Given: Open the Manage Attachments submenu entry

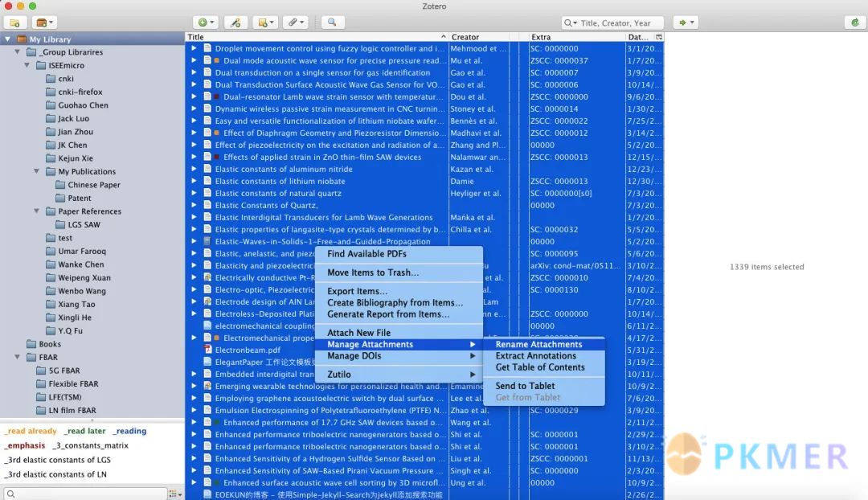Looking at the screenshot, I should click(399, 344).
